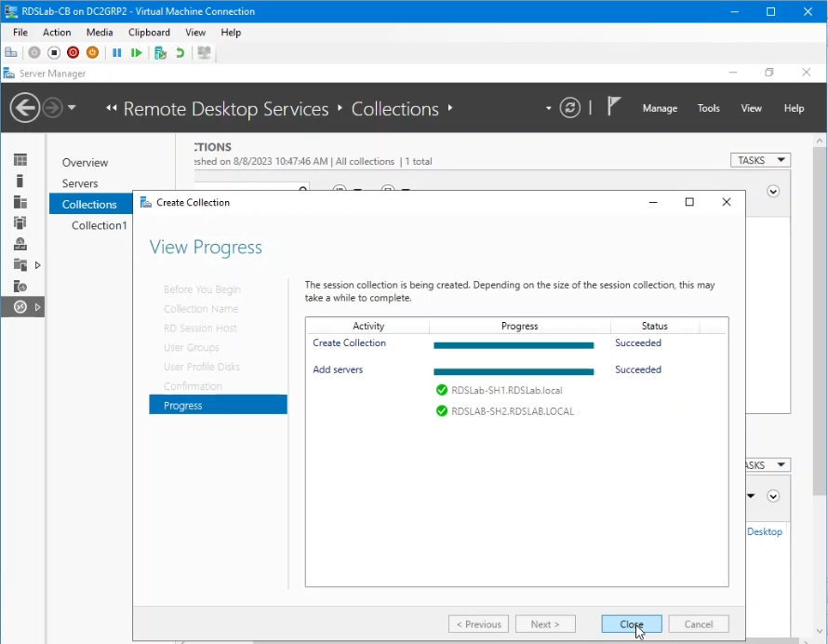
Task: Select Collection1 in the navigation pane
Action: 99,225
